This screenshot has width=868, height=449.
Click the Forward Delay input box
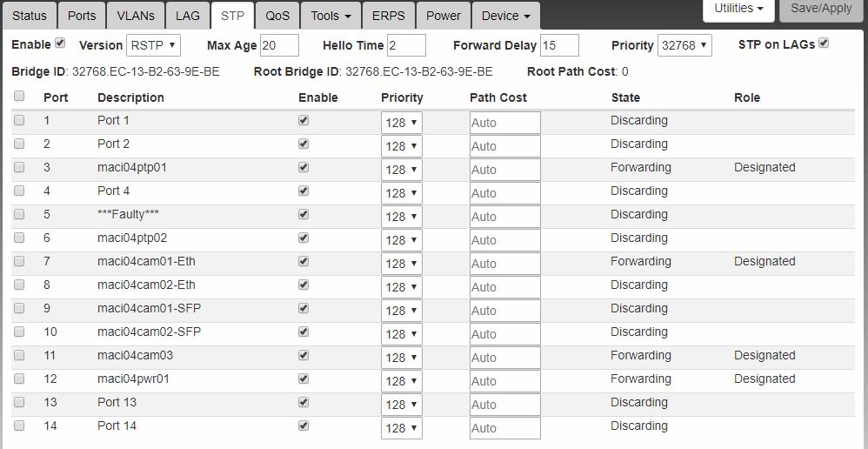[x=559, y=45]
